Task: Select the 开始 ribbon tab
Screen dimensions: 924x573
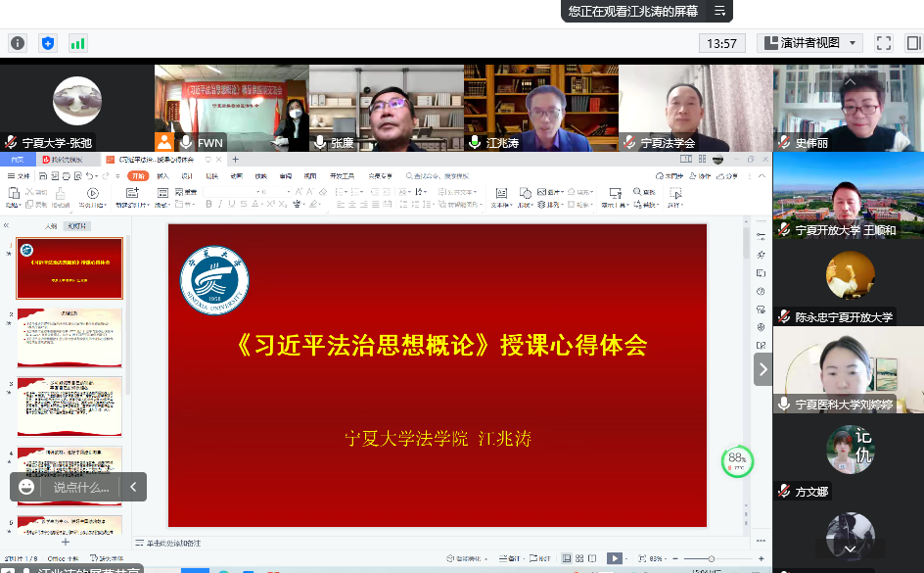Action: (x=137, y=176)
